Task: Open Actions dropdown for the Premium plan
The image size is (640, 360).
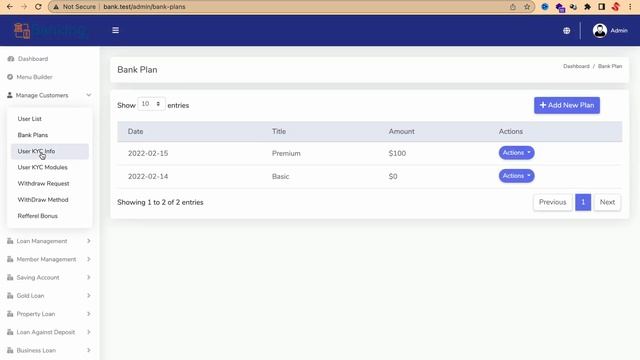Action: (x=516, y=153)
